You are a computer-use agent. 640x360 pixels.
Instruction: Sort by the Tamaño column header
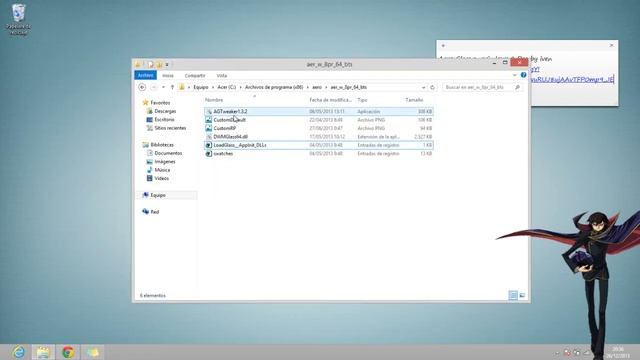(x=414, y=100)
